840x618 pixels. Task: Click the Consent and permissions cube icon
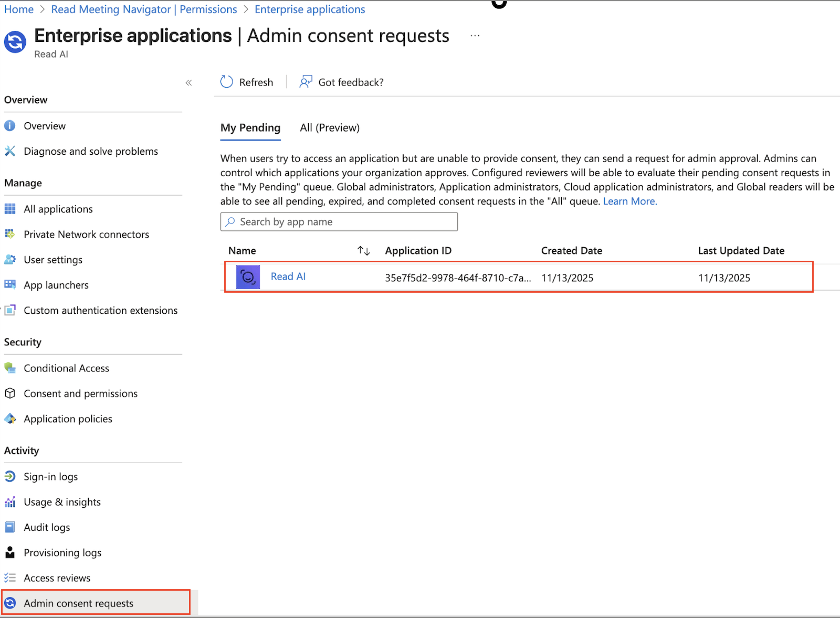click(10, 393)
